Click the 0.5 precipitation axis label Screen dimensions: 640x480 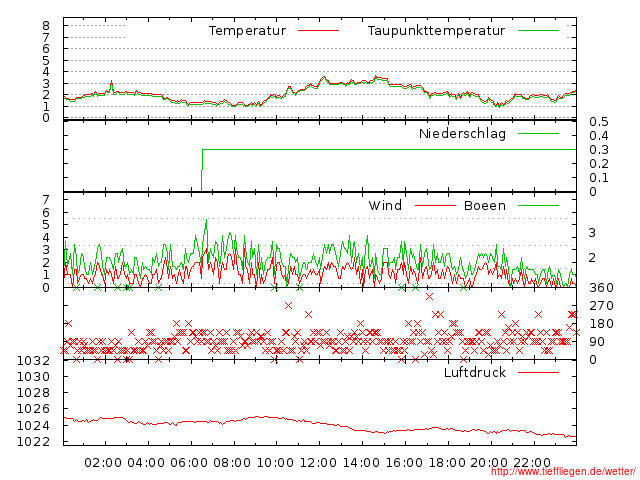click(599, 122)
